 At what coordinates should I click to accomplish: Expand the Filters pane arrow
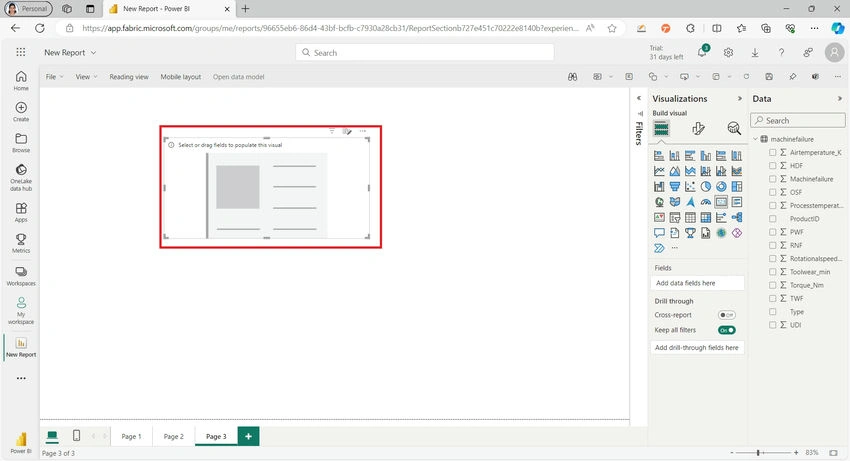click(x=639, y=98)
